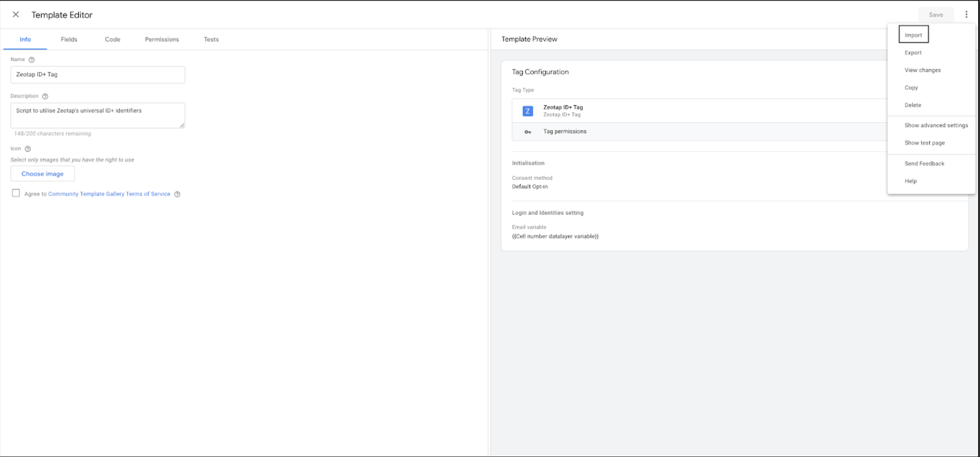Click the Choose image button
This screenshot has height=457, width=980.
[x=43, y=174]
